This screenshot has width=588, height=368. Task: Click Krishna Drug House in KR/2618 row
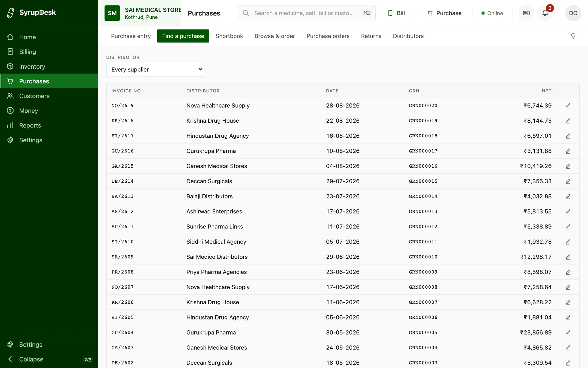tap(213, 121)
